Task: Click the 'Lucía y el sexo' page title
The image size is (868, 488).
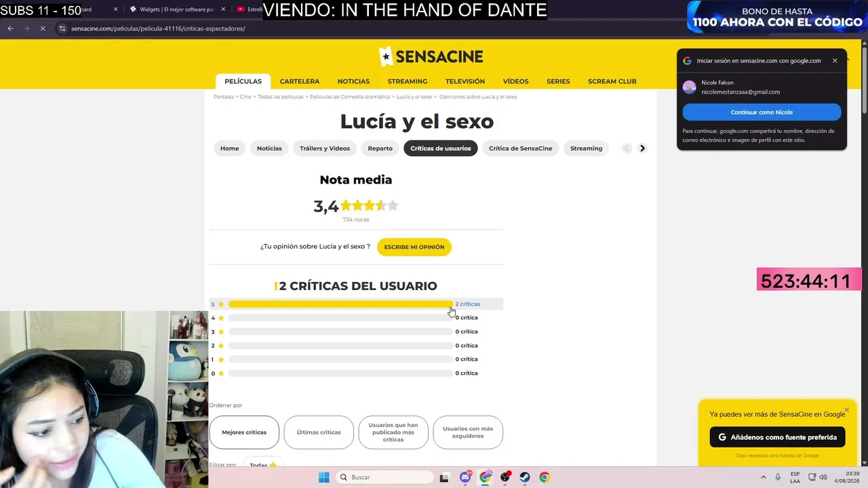Action: (417, 122)
